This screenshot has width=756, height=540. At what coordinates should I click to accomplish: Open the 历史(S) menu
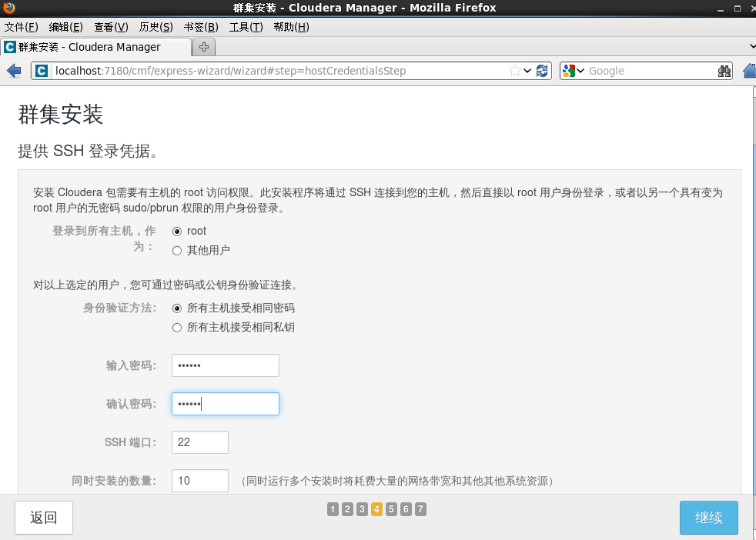click(x=156, y=27)
